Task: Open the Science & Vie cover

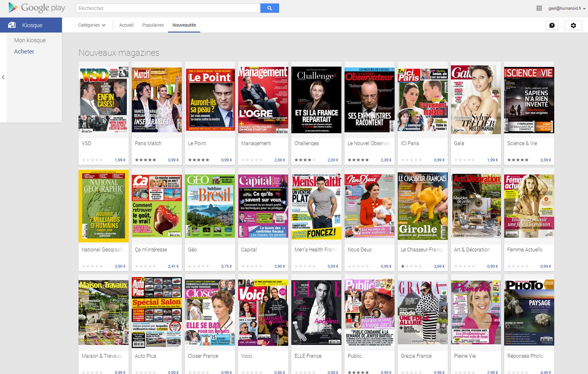Action: pyautogui.click(x=529, y=100)
